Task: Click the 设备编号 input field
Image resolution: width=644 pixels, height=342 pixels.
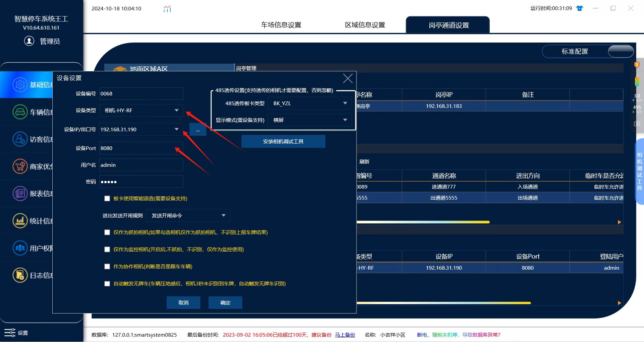Action: (141, 93)
